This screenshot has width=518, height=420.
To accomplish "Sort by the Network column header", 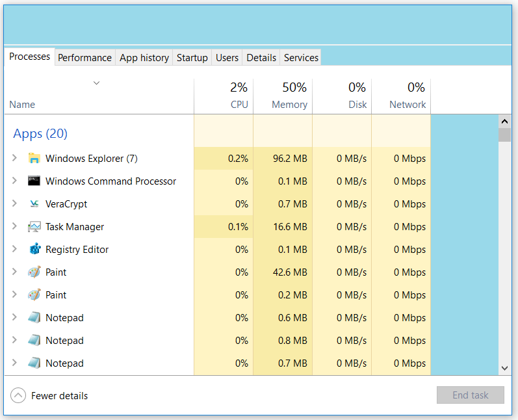I will 401,96.
